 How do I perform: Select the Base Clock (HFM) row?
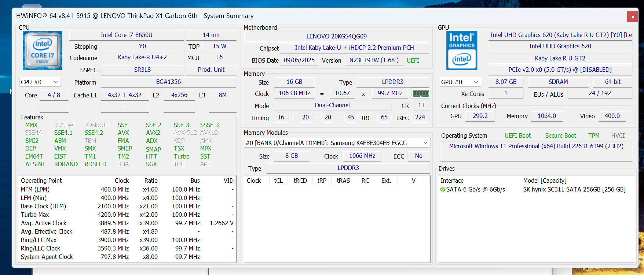pyautogui.click(x=127, y=207)
